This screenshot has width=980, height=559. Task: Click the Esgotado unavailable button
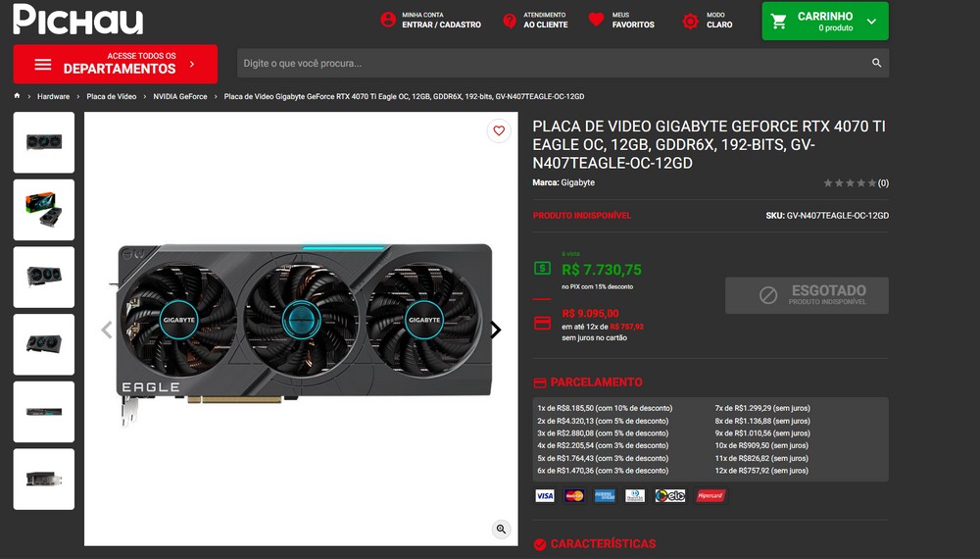click(807, 295)
